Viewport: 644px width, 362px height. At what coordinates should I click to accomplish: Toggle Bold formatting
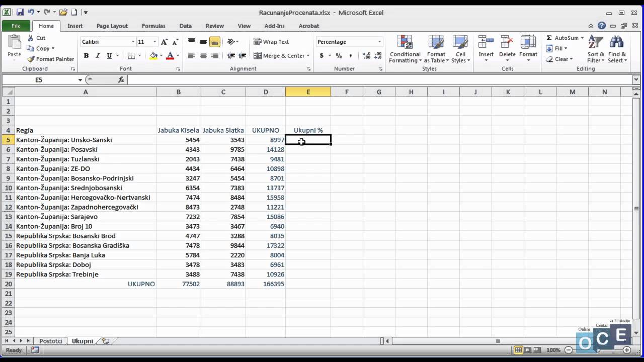pyautogui.click(x=86, y=56)
